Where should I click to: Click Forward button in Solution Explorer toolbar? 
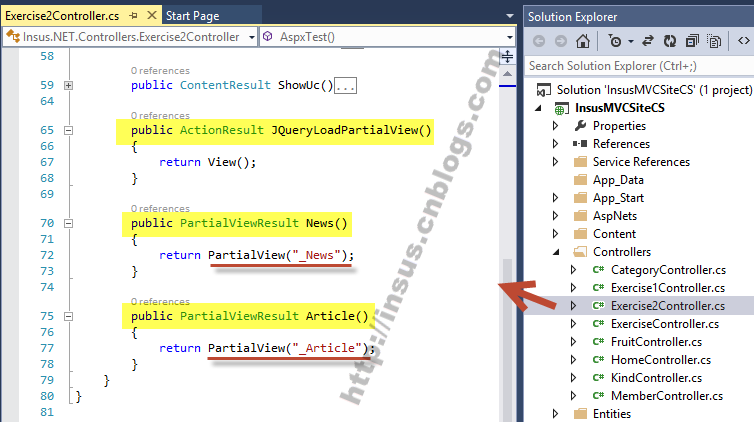[561, 41]
